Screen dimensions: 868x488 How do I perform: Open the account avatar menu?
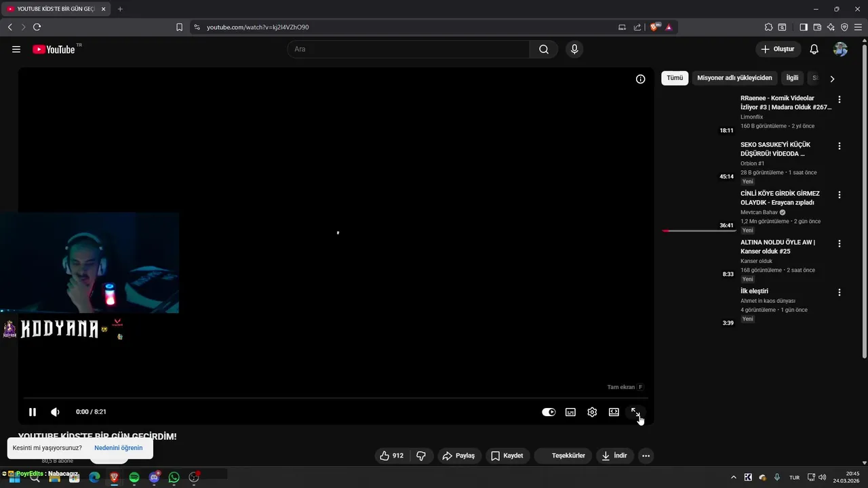click(840, 49)
